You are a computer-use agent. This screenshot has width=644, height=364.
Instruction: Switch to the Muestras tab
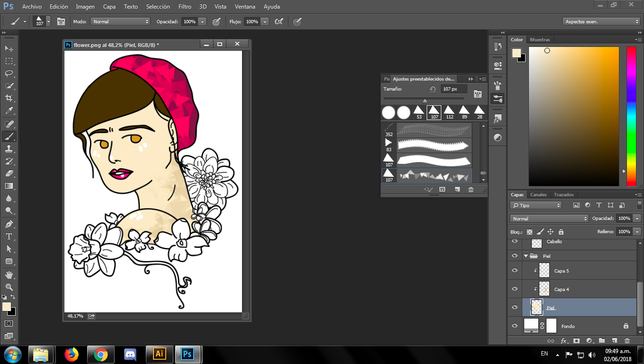540,40
